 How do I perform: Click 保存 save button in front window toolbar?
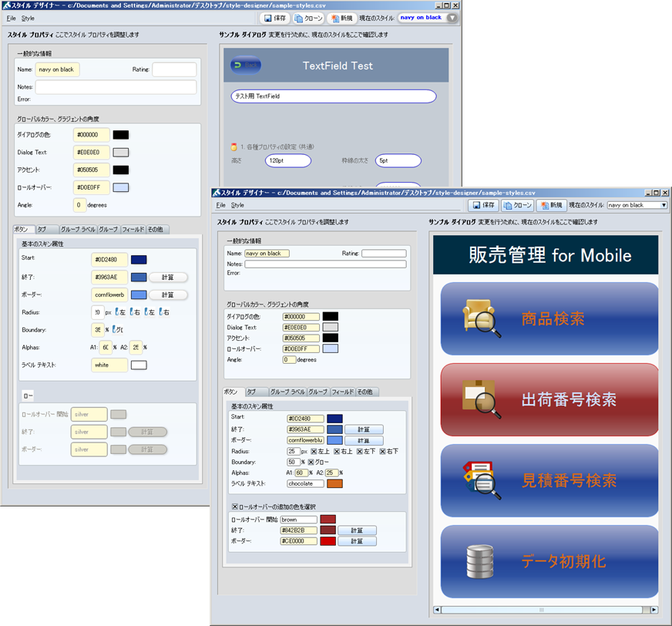click(x=483, y=205)
